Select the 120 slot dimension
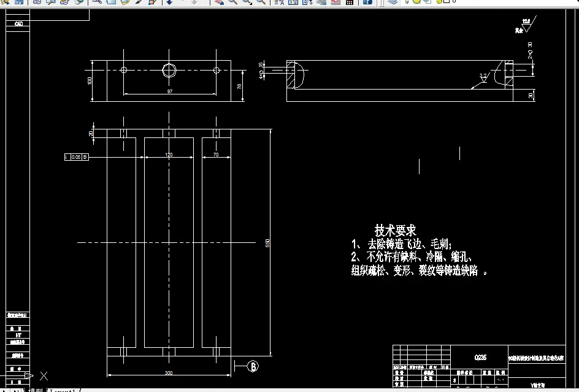The image size is (579, 392). tap(169, 155)
